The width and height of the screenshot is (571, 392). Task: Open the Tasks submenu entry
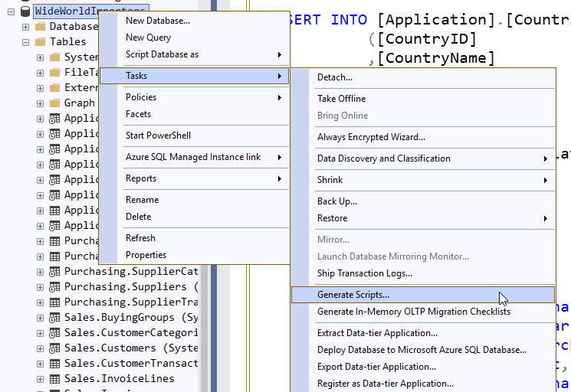(x=194, y=76)
